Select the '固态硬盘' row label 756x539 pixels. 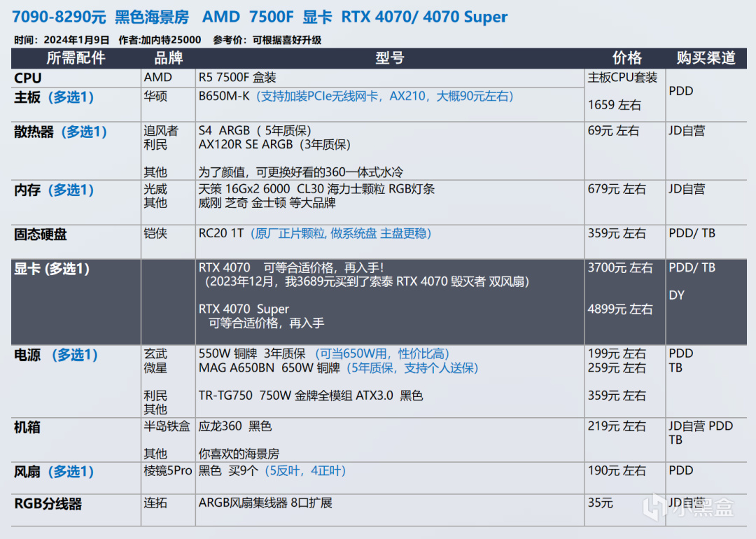coord(41,234)
